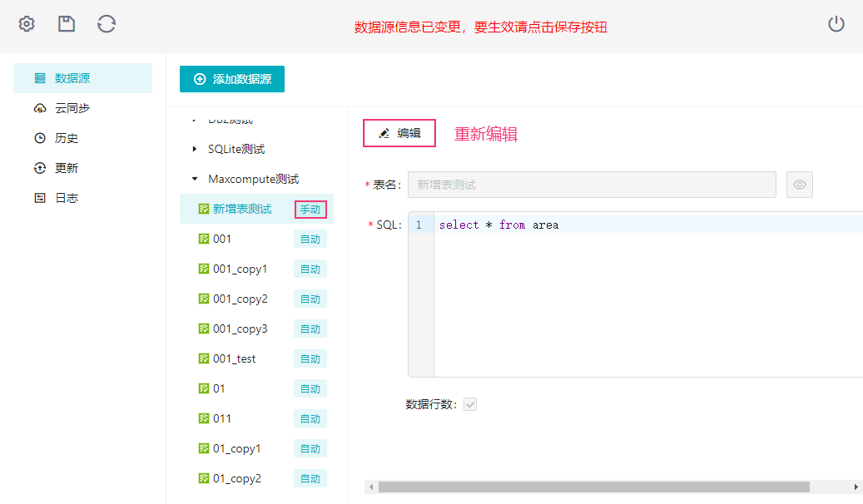Image resolution: width=863 pixels, height=504 pixels.
Task: Click 自动 tag beside 011
Action: 310,418
